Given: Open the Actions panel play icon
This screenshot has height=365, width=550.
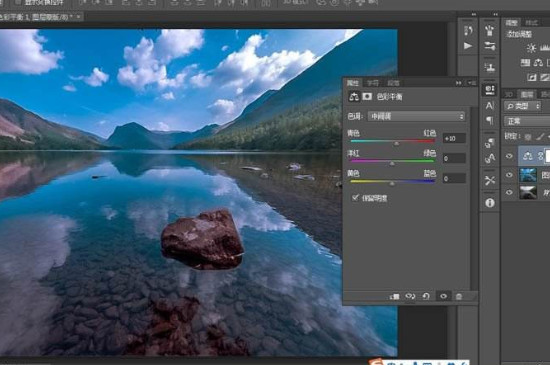Looking at the screenshot, I should (x=468, y=46).
